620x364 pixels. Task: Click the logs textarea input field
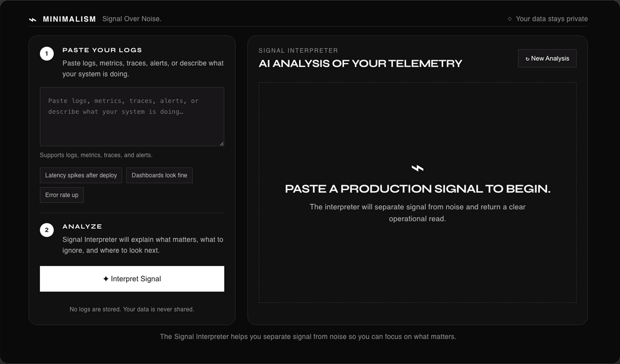(132, 117)
